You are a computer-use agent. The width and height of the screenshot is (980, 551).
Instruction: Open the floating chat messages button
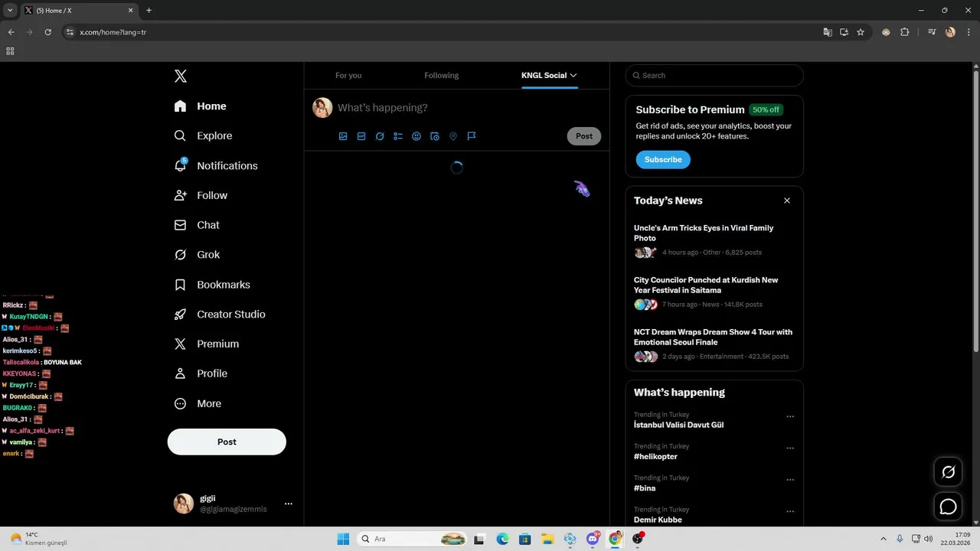(x=948, y=507)
